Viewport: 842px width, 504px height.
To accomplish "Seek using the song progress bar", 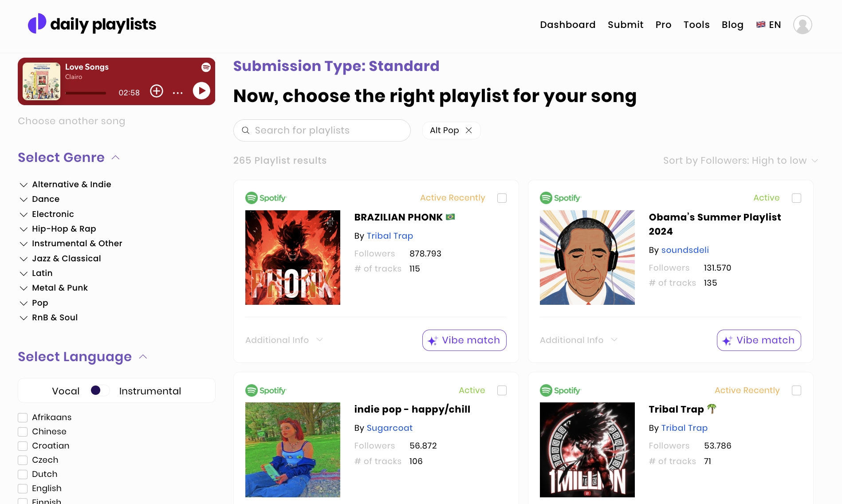I will (x=86, y=93).
